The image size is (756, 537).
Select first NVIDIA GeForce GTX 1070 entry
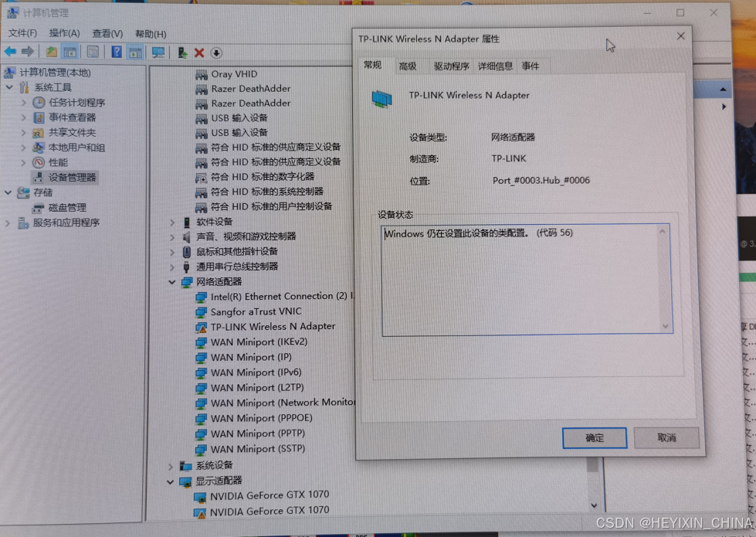tap(269, 495)
